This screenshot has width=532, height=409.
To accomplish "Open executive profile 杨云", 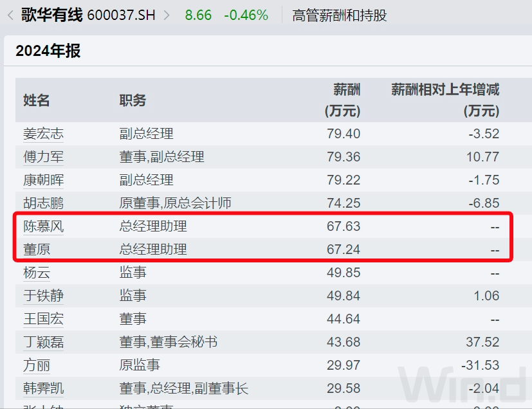I will (x=36, y=273).
